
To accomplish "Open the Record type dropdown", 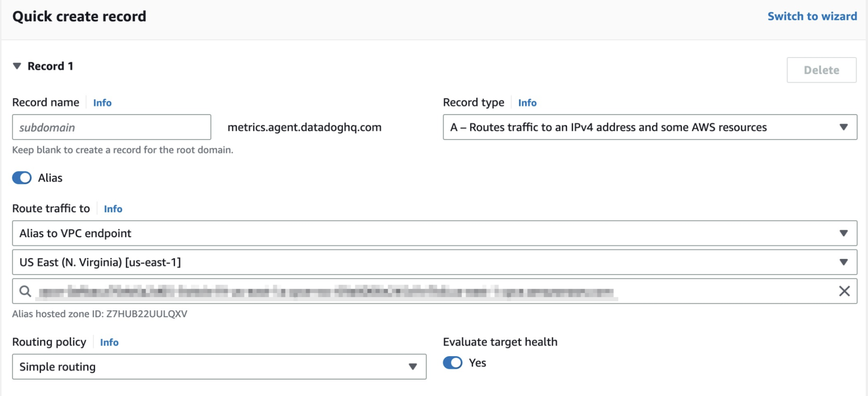I will (650, 127).
